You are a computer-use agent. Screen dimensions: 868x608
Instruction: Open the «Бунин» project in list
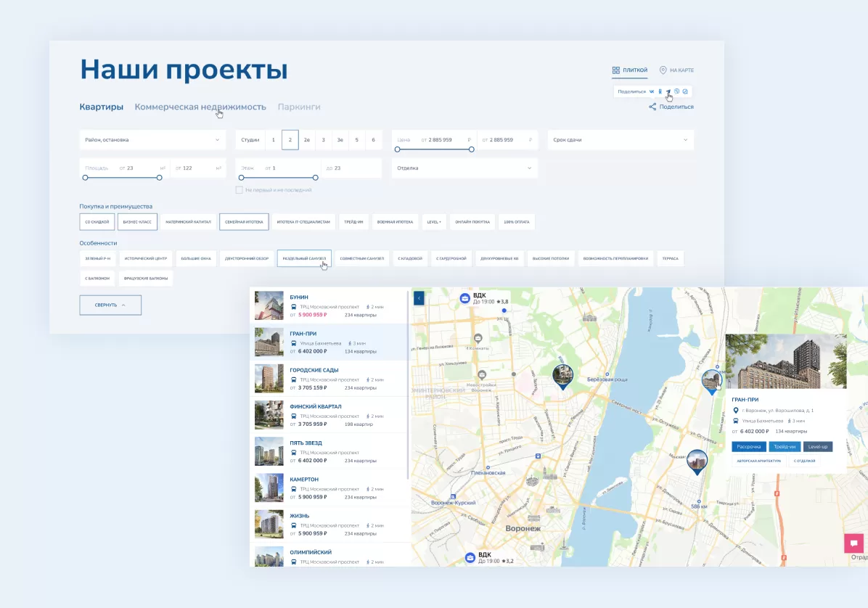pyautogui.click(x=329, y=305)
